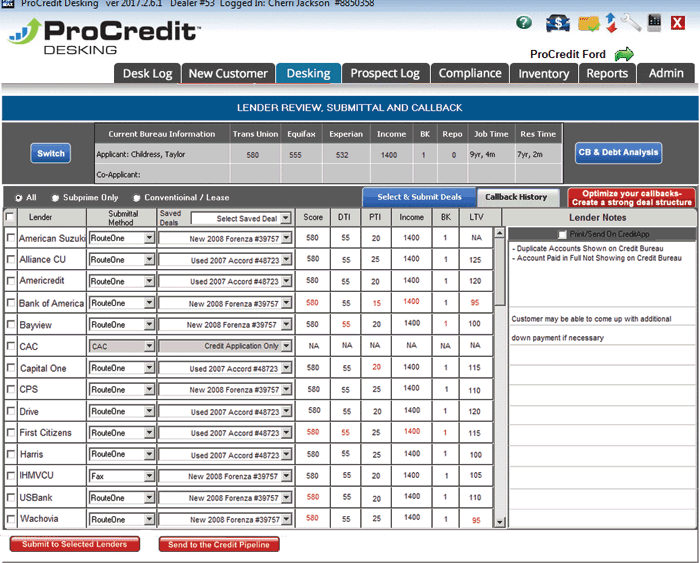Click green arrow beside ProCredit Ford
700x563 pixels.
pyautogui.click(x=624, y=54)
